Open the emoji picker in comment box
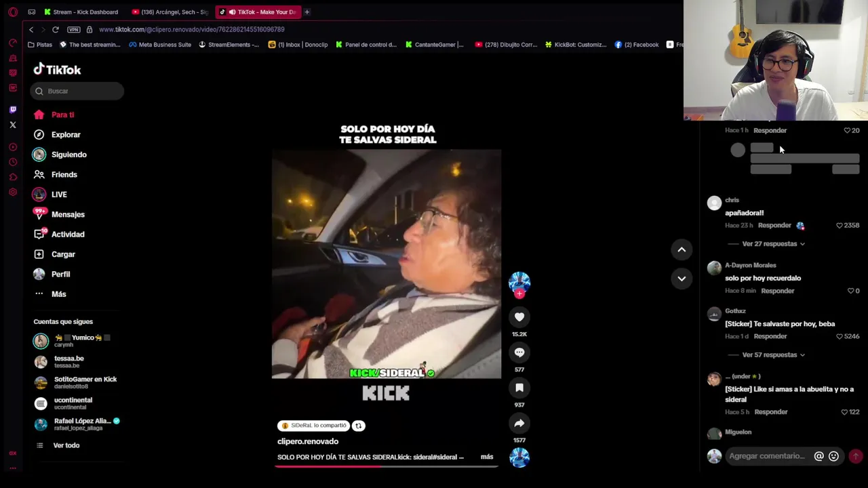 pos(833,456)
